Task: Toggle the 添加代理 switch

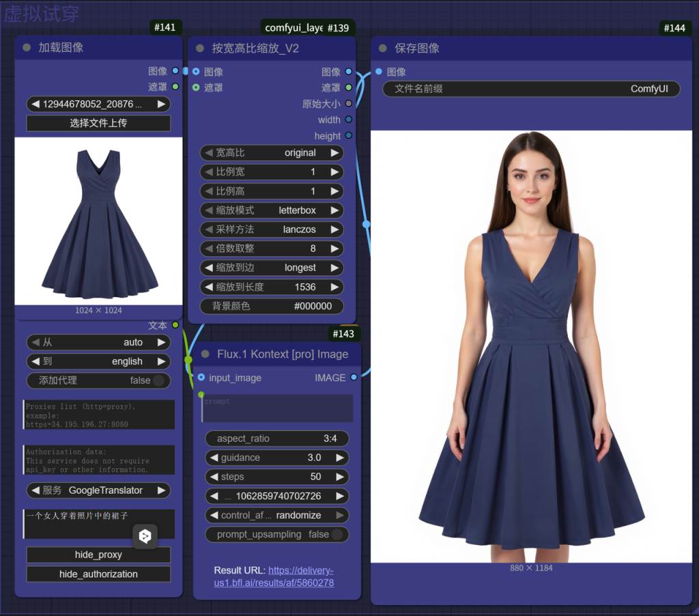Action: 158,380
